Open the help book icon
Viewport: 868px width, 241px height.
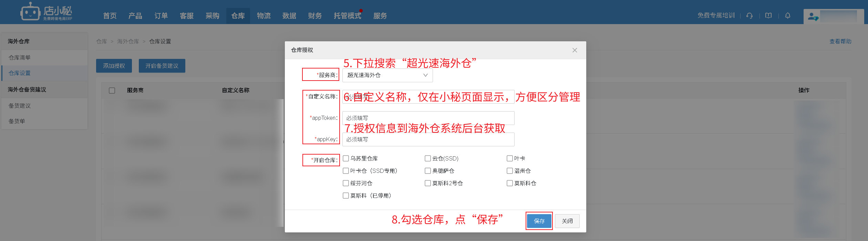(x=768, y=15)
